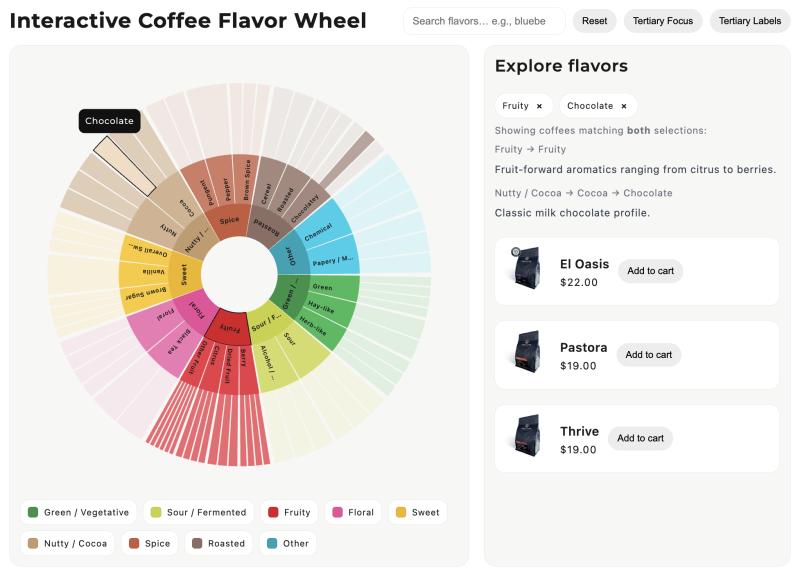This screenshot has width=800, height=576.
Task: Add El Oasis to cart
Action: [x=650, y=271]
